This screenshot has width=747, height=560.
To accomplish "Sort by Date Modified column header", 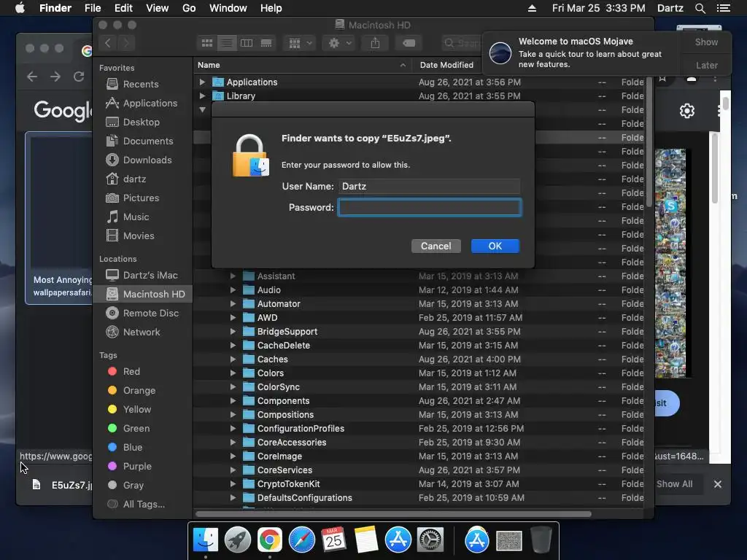I will point(447,65).
